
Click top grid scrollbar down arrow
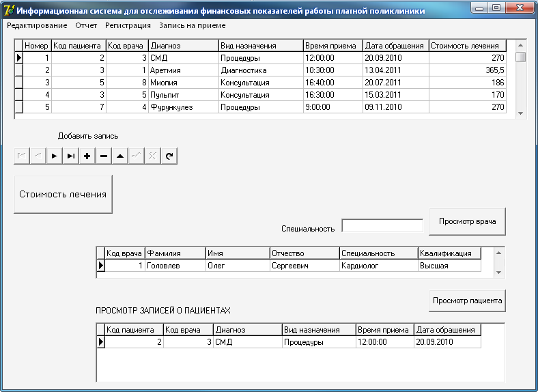pos(520,113)
